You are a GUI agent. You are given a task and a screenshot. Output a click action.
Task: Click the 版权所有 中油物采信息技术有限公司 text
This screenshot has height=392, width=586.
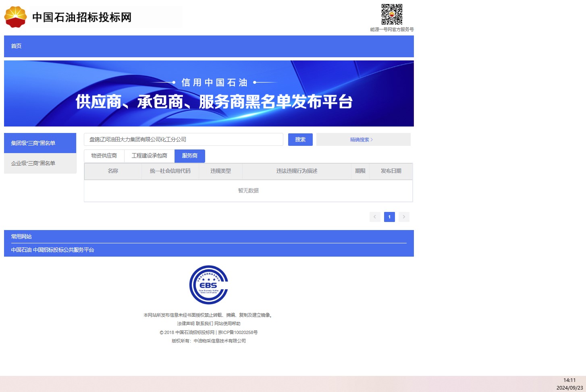coord(209,341)
